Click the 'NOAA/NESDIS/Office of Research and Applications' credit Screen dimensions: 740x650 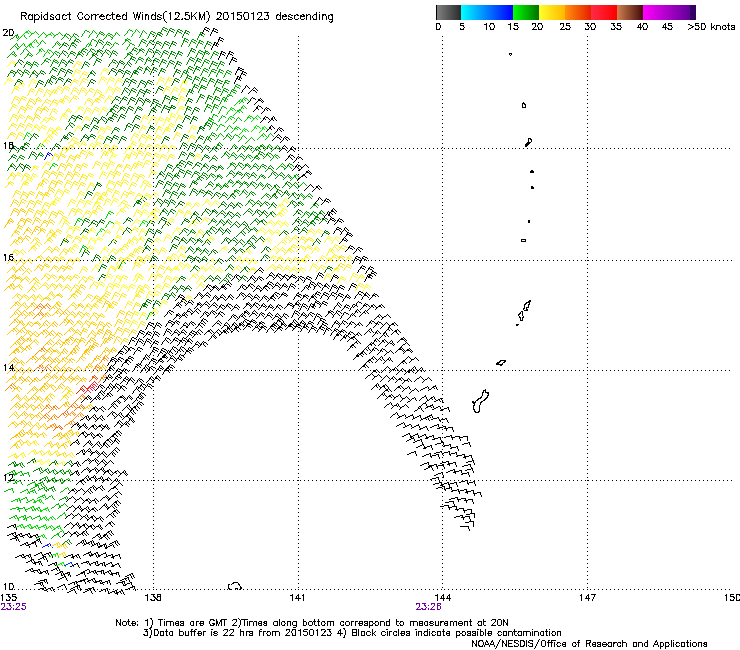(589, 643)
